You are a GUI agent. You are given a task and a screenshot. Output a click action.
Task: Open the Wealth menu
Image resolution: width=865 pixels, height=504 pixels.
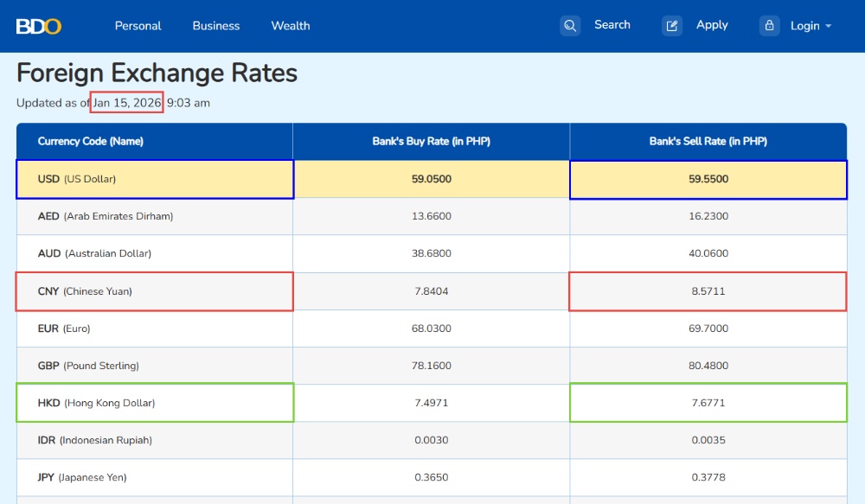pos(291,26)
